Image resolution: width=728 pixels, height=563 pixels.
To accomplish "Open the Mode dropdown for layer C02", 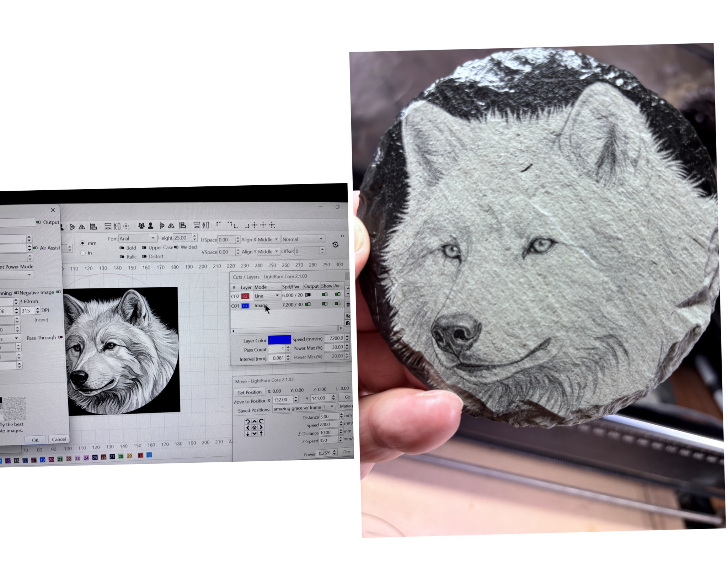I will pos(267,296).
